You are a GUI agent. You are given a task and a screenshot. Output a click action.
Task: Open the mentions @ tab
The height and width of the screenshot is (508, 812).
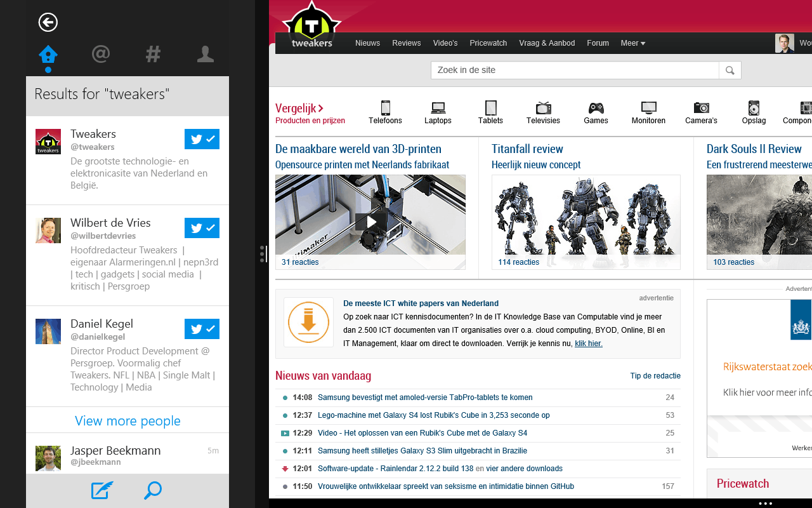pyautogui.click(x=101, y=54)
